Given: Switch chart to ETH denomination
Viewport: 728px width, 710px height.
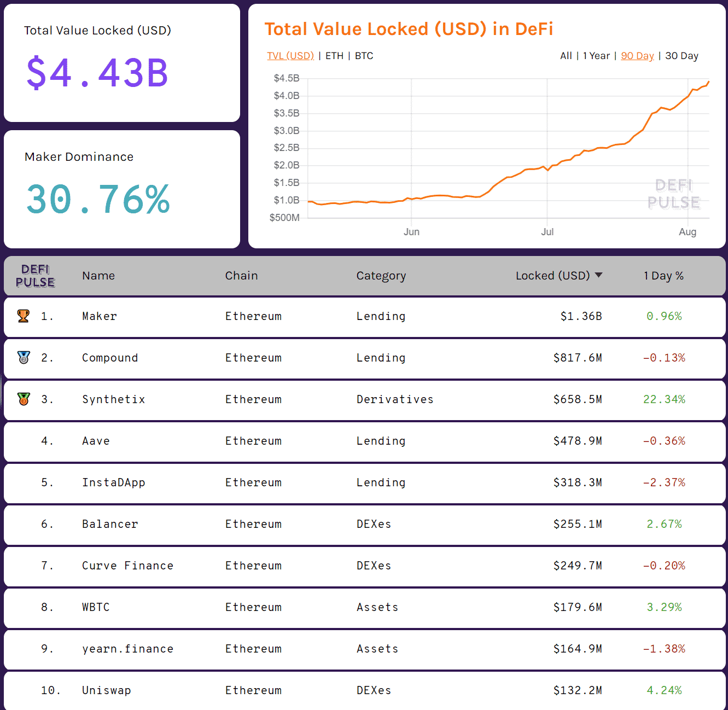Looking at the screenshot, I should pyautogui.click(x=334, y=56).
